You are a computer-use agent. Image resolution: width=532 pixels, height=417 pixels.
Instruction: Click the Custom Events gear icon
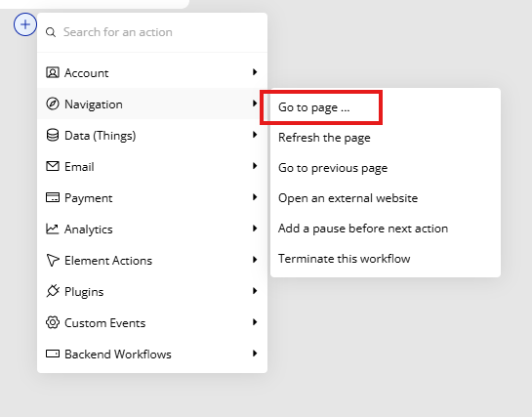(x=53, y=322)
